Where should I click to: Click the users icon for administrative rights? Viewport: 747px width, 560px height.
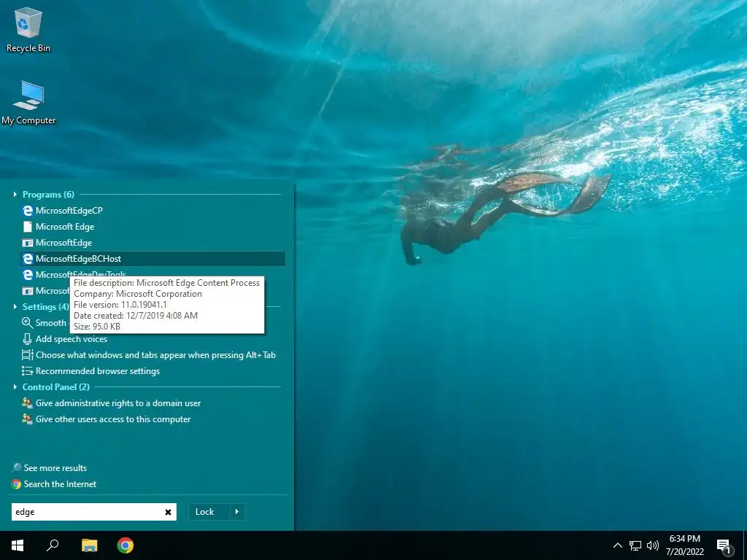[28, 403]
